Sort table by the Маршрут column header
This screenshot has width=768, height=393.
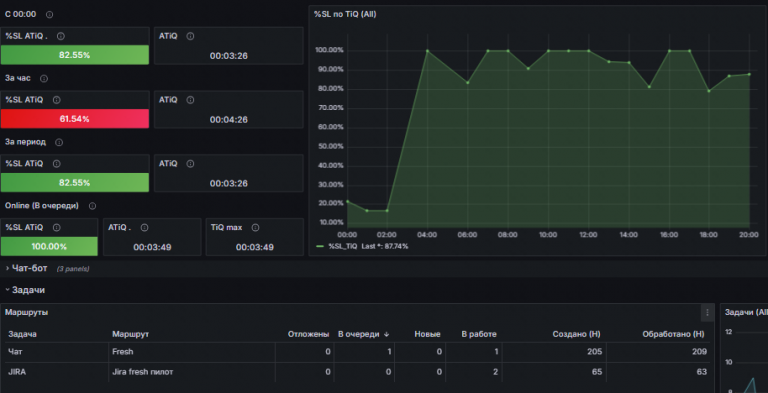[130, 334]
